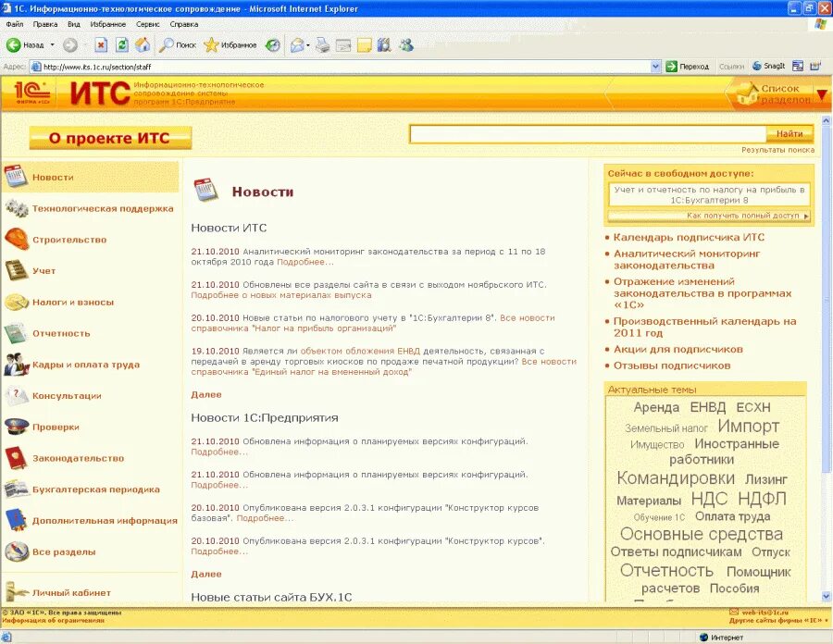
Task: Click the police cap icon beside Проверки
Action: point(16,427)
